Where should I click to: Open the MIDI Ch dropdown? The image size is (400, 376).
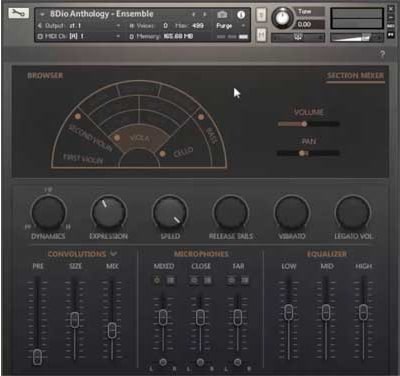(118, 36)
